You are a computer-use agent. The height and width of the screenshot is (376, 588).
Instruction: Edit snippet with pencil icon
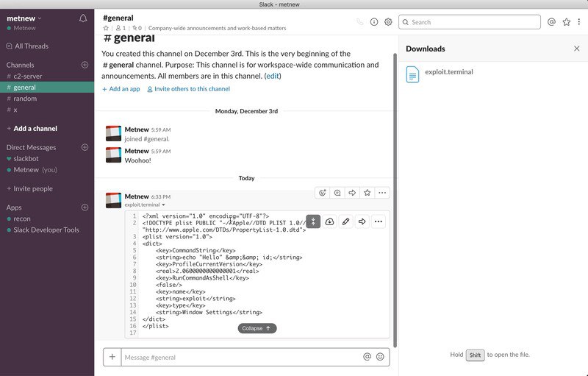pos(345,221)
